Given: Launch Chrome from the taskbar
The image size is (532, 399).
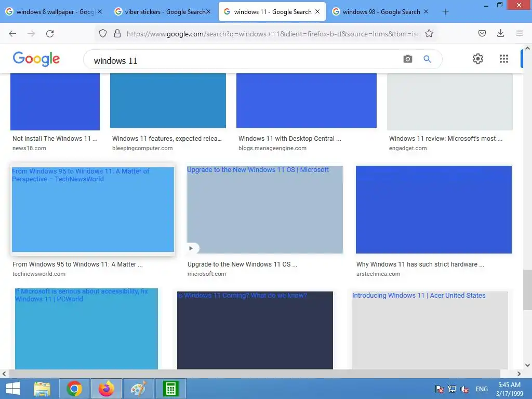Looking at the screenshot, I should pos(74,389).
